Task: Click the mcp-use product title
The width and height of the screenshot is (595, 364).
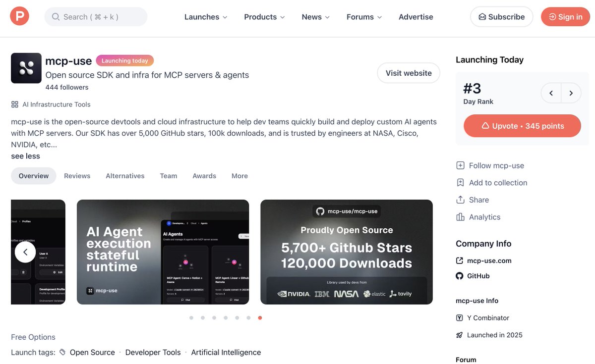Action: (68, 61)
